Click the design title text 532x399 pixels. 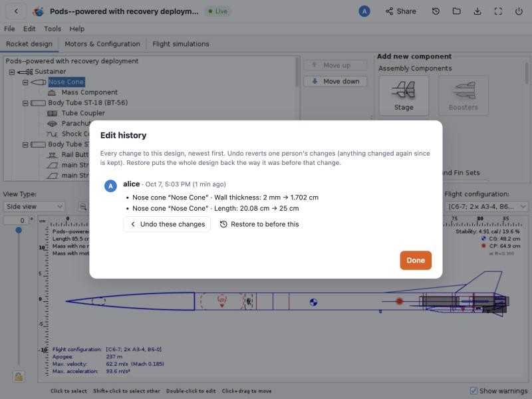[124, 11]
